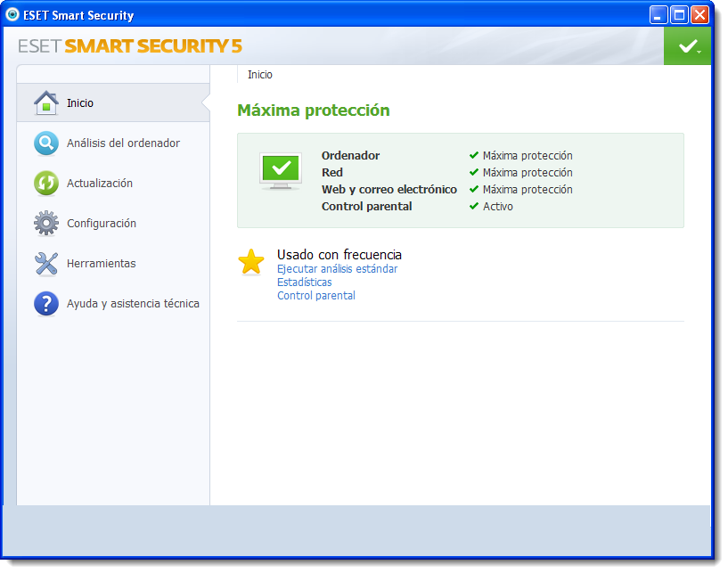Viewport: 728px width, 573px height.
Task: Open Análisis del ordenador magnifier icon
Action: click(x=46, y=143)
